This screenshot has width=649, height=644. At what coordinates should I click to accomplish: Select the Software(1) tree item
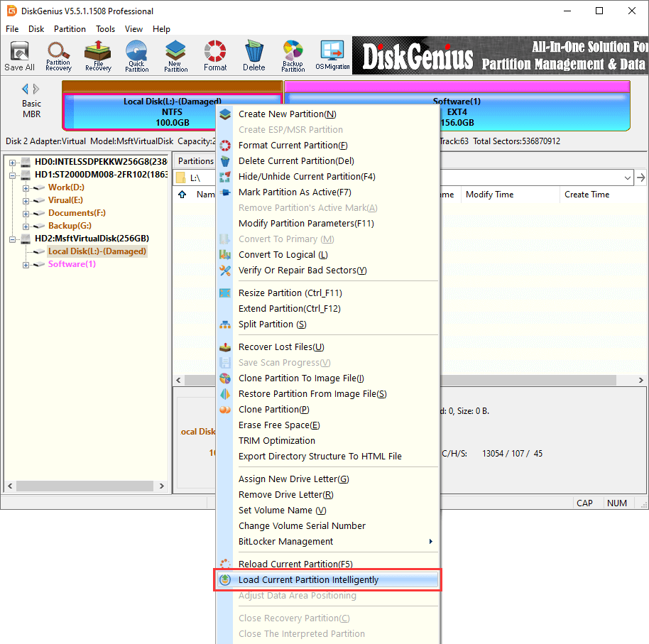tap(72, 264)
